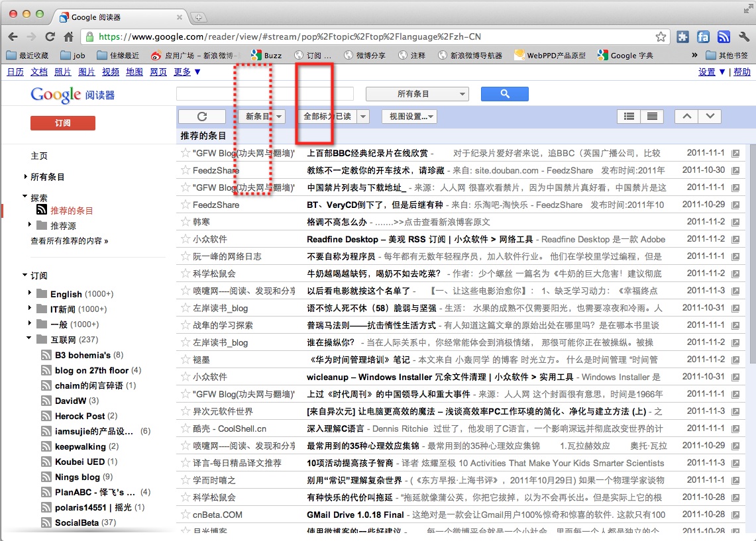This screenshot has width=756, height=541.
Task: Click the 全部标为已读 button
Action: 327,117
